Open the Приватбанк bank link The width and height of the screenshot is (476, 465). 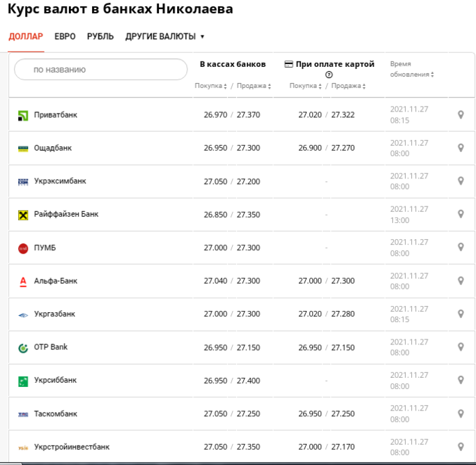coord(56,115)
